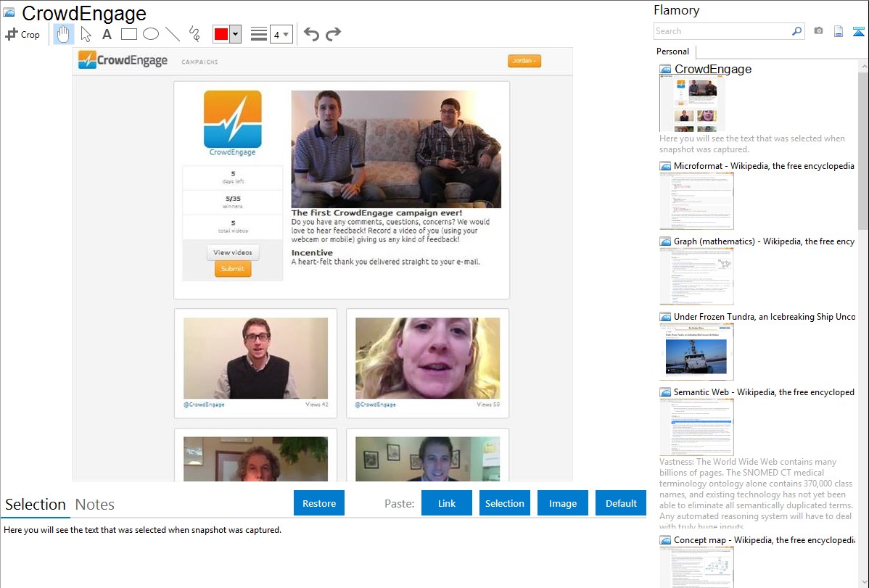The image size is (869, 588).
Task: Play the main campaign video with two men
Action: tap(396, 149)
